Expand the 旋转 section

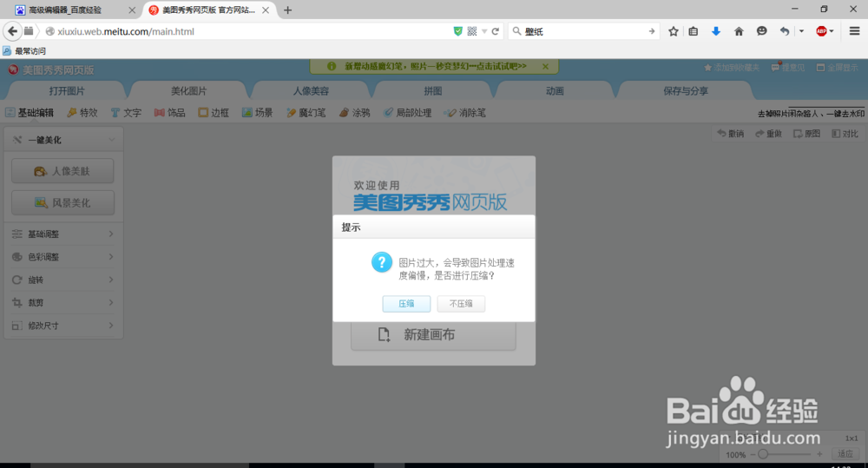pos(62,280)
